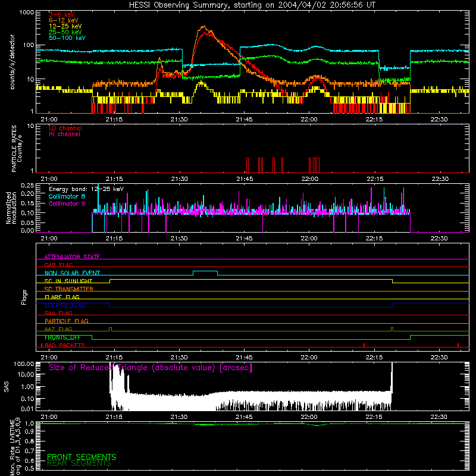The image size is (476, 476).
Task: Click the 21:45 tick under the modulation panel
Action: 245,239
